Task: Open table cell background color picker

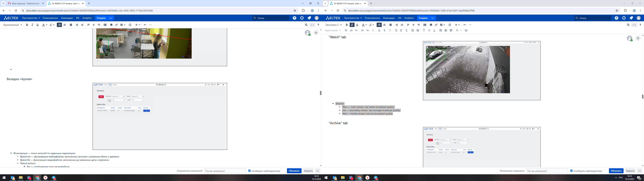Action: pos(458,31)
